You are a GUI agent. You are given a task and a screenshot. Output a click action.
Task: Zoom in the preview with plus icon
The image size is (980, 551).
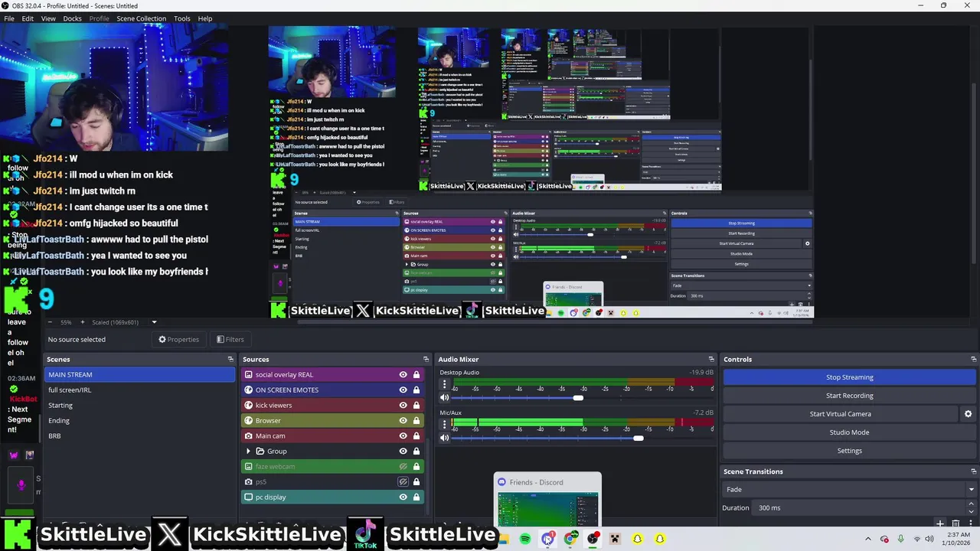(84, 322)
